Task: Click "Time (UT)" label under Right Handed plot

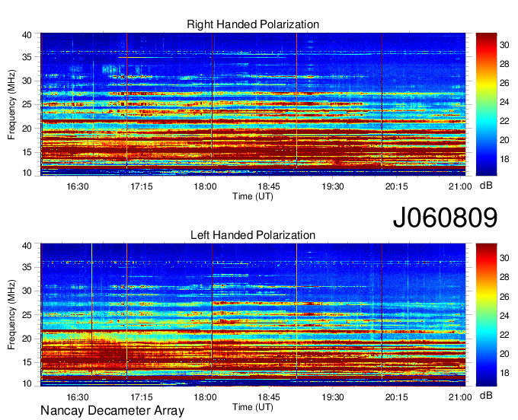Action: pos(253,196)
